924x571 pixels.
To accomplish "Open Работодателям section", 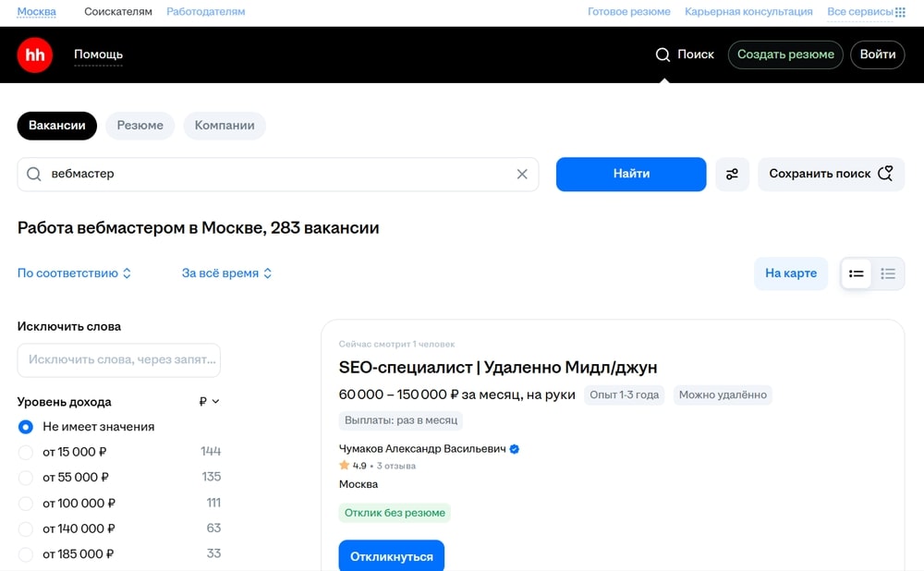I will point(206,12).
